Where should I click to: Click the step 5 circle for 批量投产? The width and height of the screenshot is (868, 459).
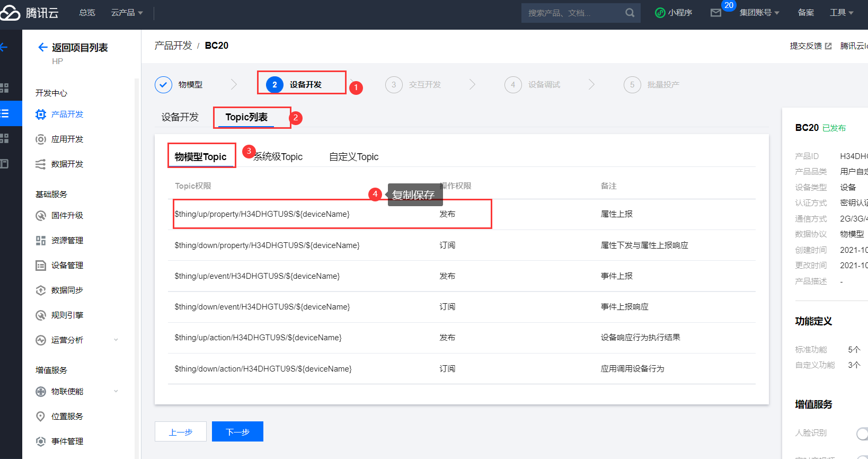(632, 85)
